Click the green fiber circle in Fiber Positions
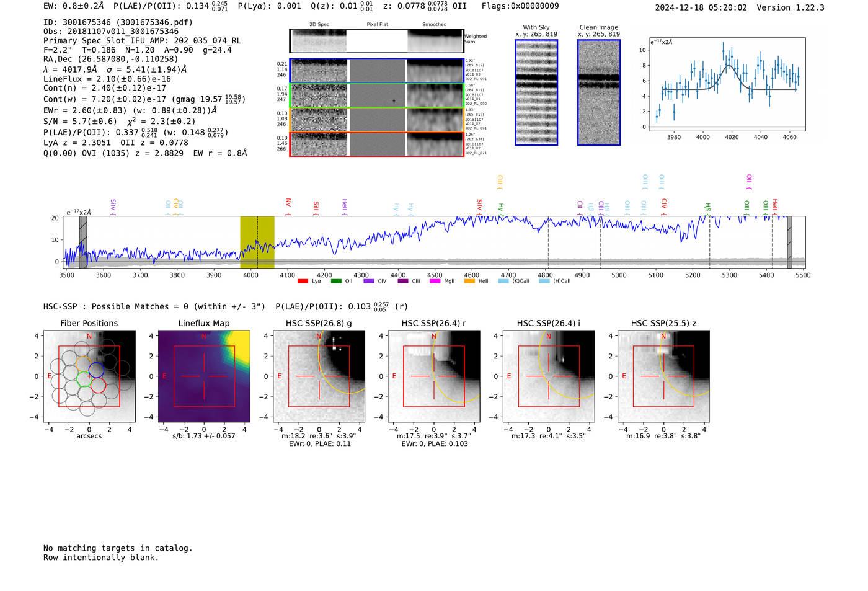The height and width of the screenshot is (591, 868). point(83,378)
